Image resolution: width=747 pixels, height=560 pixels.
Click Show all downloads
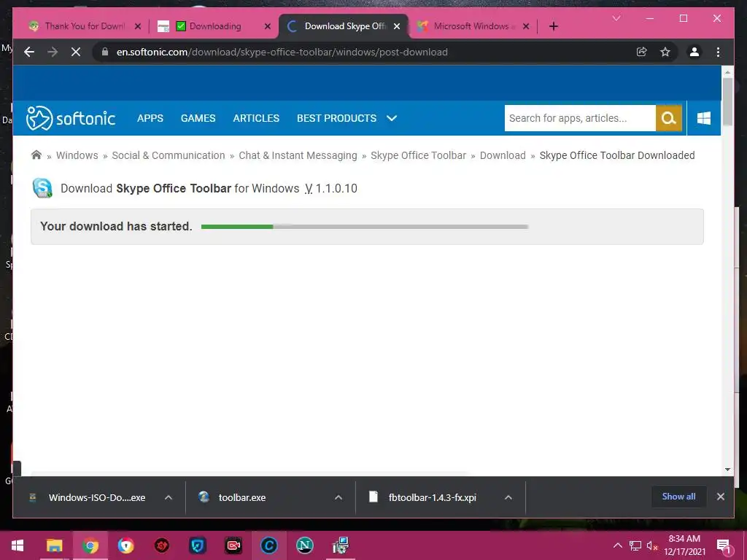tap(678, 497)
